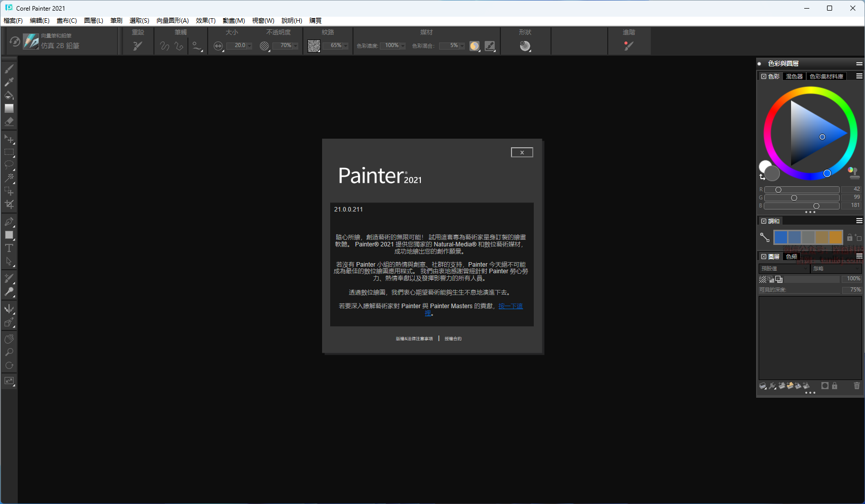Expand the opacity 70% dropdown arrow
Viewport: 865px width, 504px height.
pos(296,46)
